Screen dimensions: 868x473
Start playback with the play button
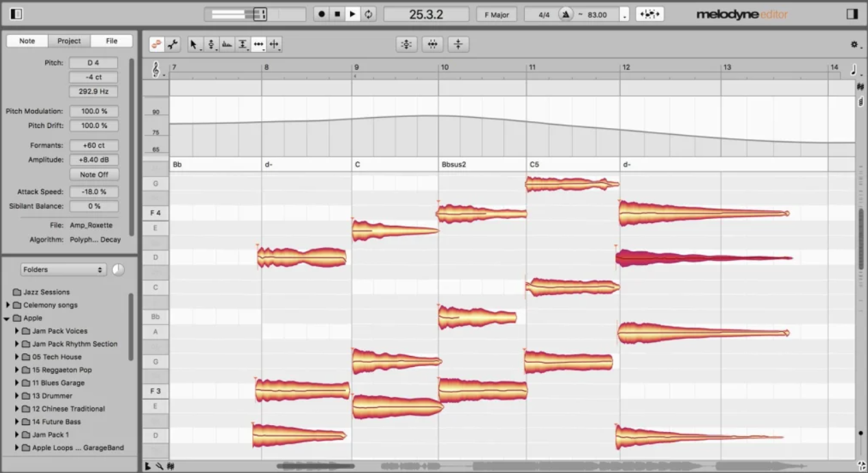[353, 14]
